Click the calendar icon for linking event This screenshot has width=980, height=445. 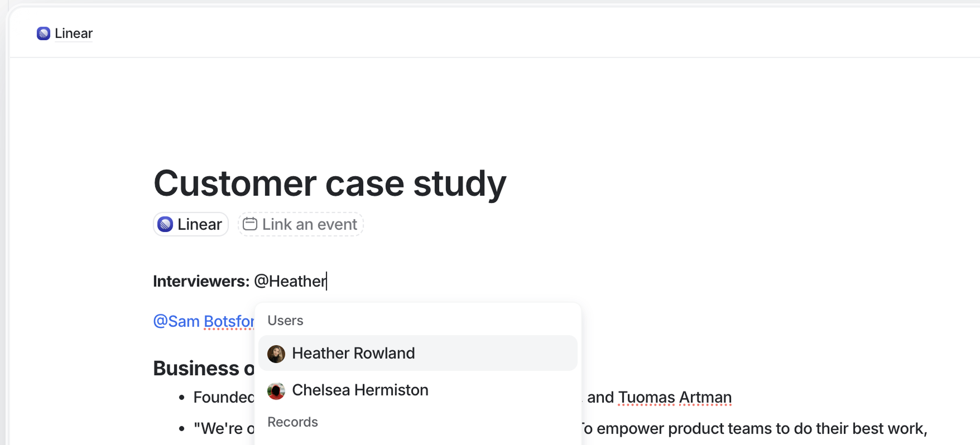pyautogui.click(x=250, y=224)
